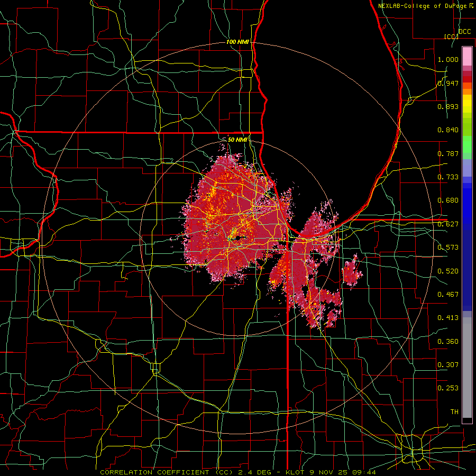Viewport: 476px width, 476px height.
Task: Select the 0.733 scale value
Action: pos(448,177)
